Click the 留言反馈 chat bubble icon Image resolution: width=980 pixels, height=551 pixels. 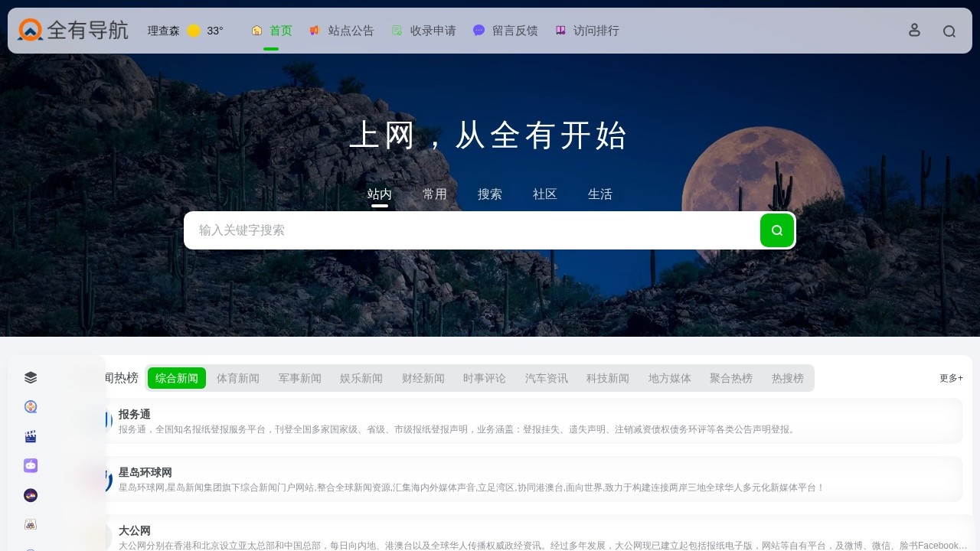pyautogui.click(x=479, y=31)
